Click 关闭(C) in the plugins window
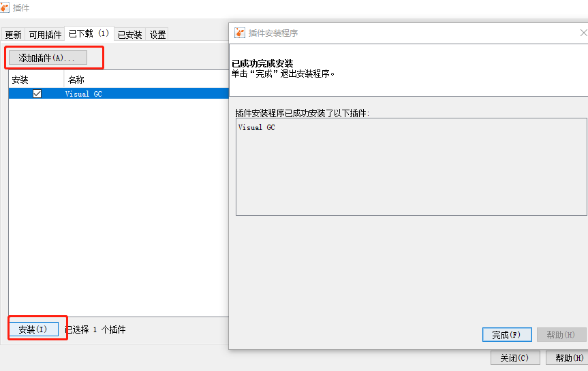Image resolution: width=588 pixels, height=371 pixels. pos(515,358)
